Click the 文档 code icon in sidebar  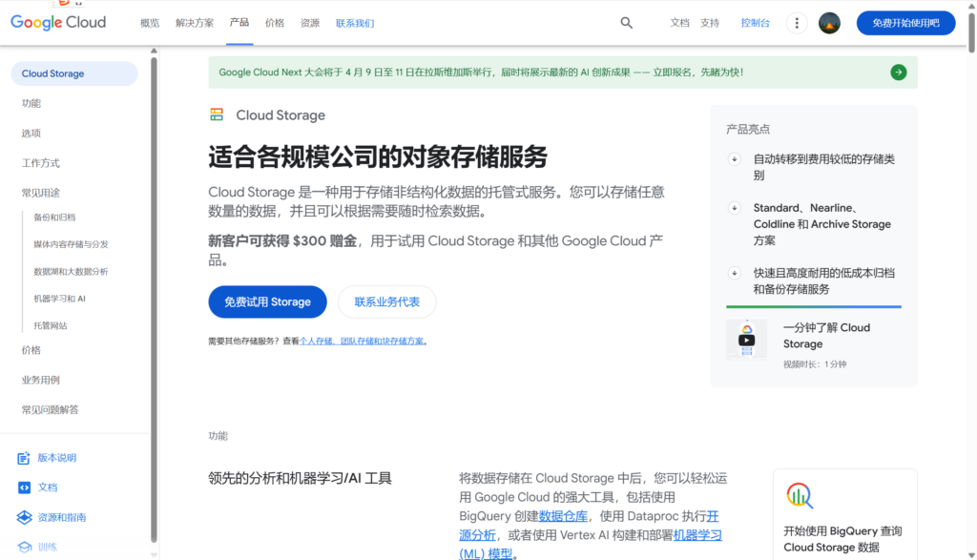coord(24,487)
